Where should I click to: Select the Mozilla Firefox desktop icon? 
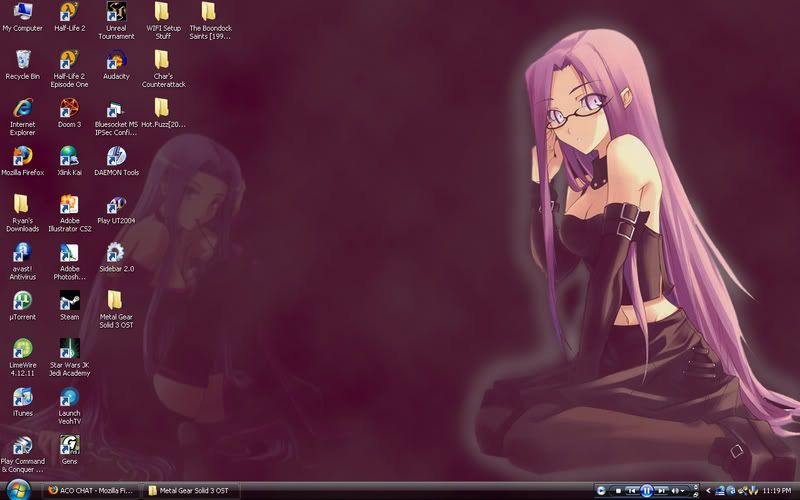point(22,156)
